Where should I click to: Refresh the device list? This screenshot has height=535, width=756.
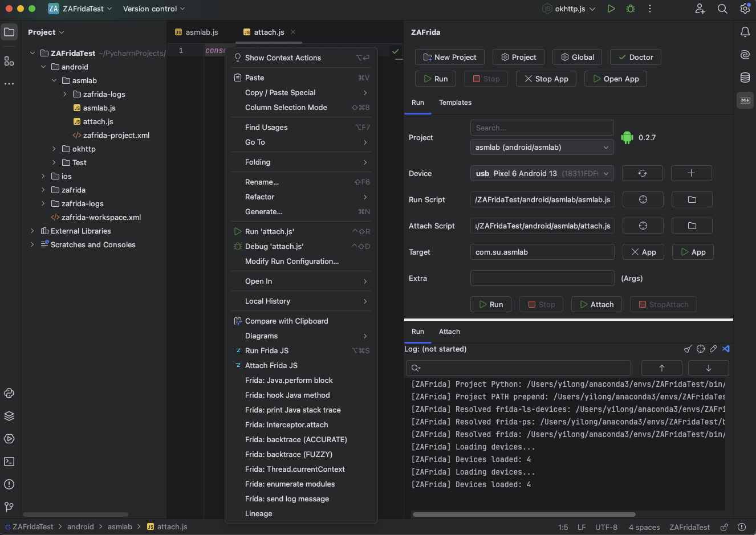point(643,173)
